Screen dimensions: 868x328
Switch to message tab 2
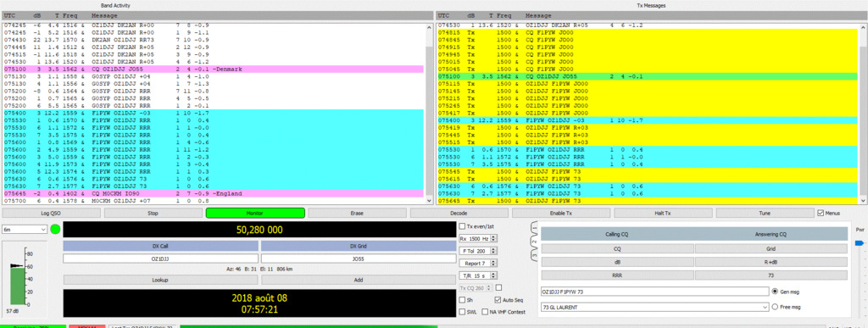[x=534, y=242]
